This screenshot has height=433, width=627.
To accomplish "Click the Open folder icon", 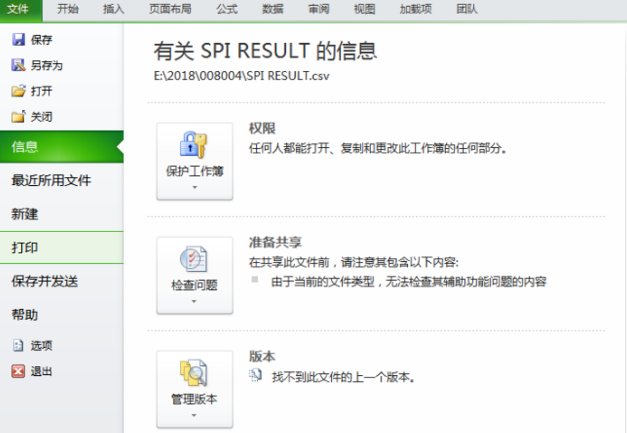I will coord(18,91).
